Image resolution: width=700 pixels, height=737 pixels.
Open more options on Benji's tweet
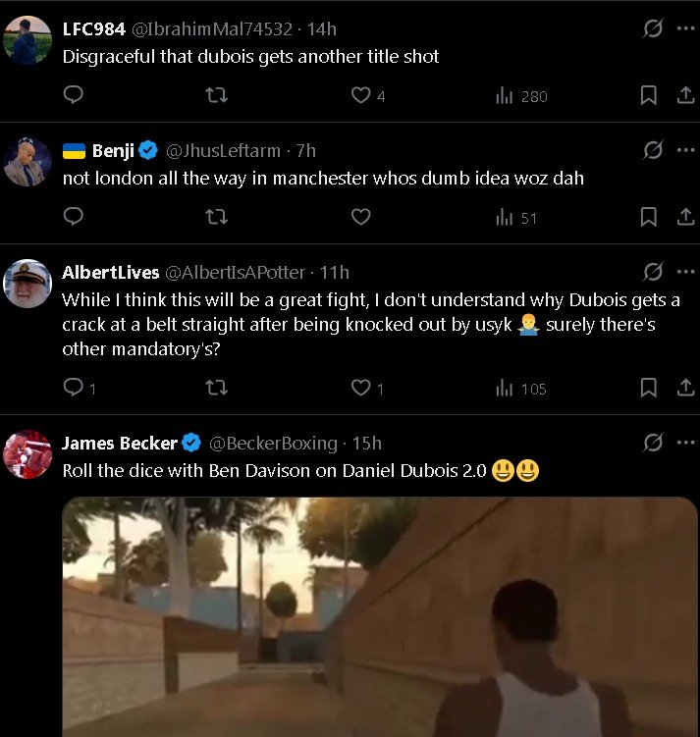pos(685,150)
